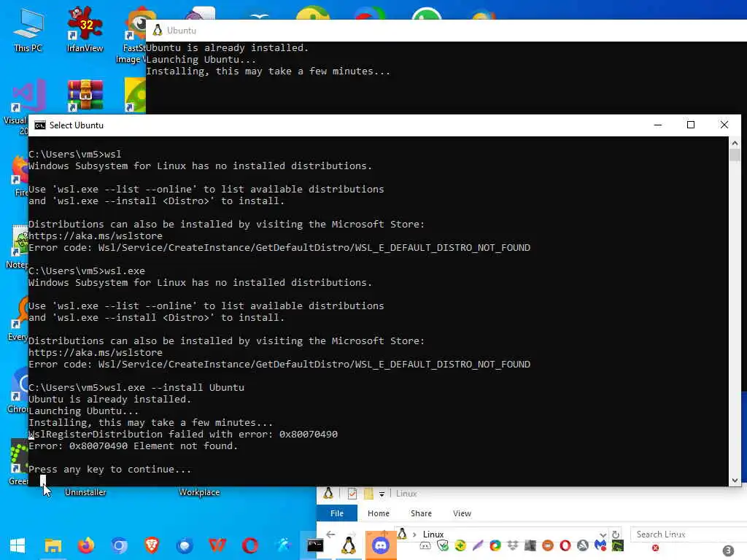Switch to the Command Prompt taskbar button

315,545
